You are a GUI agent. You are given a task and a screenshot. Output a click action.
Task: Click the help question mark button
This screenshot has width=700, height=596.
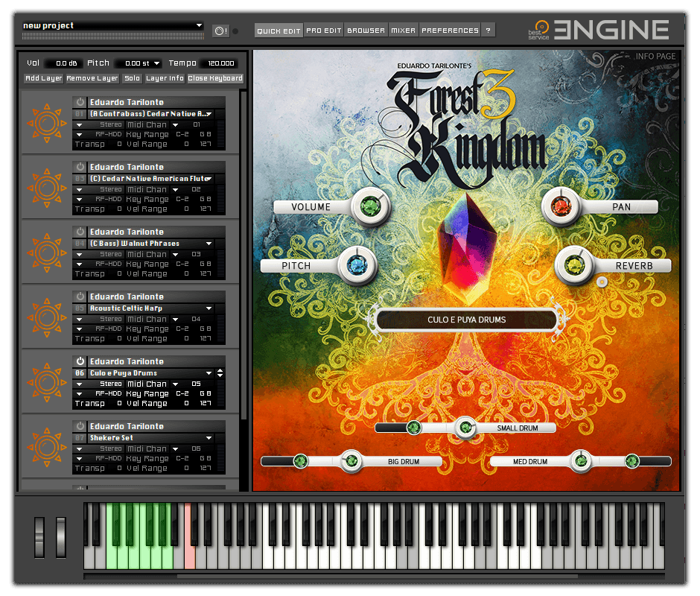[x=489, y=31]
